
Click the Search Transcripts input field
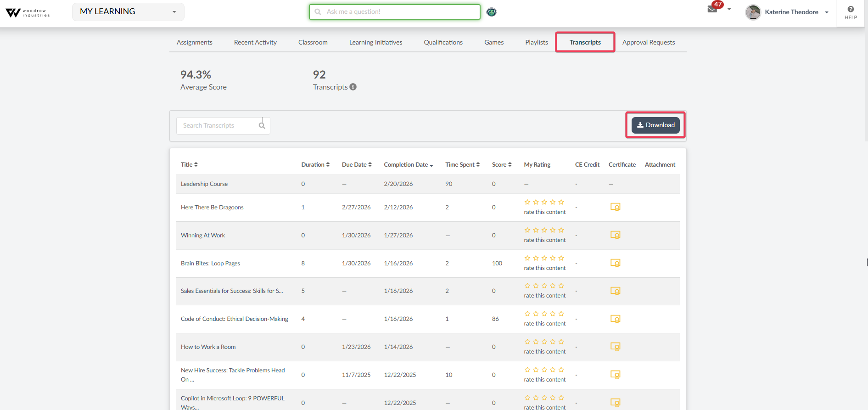click(x=223, y=125)
